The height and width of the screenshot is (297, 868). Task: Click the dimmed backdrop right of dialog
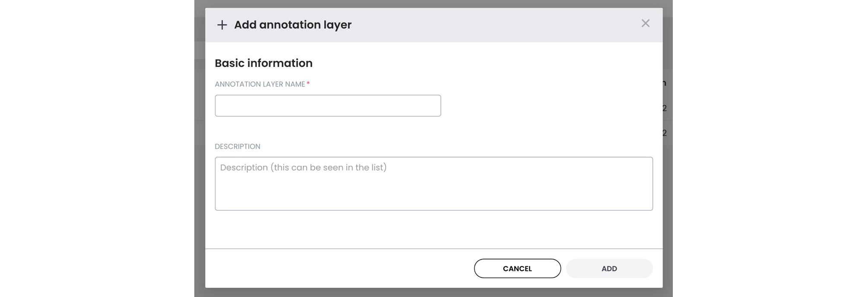(668, 194)
